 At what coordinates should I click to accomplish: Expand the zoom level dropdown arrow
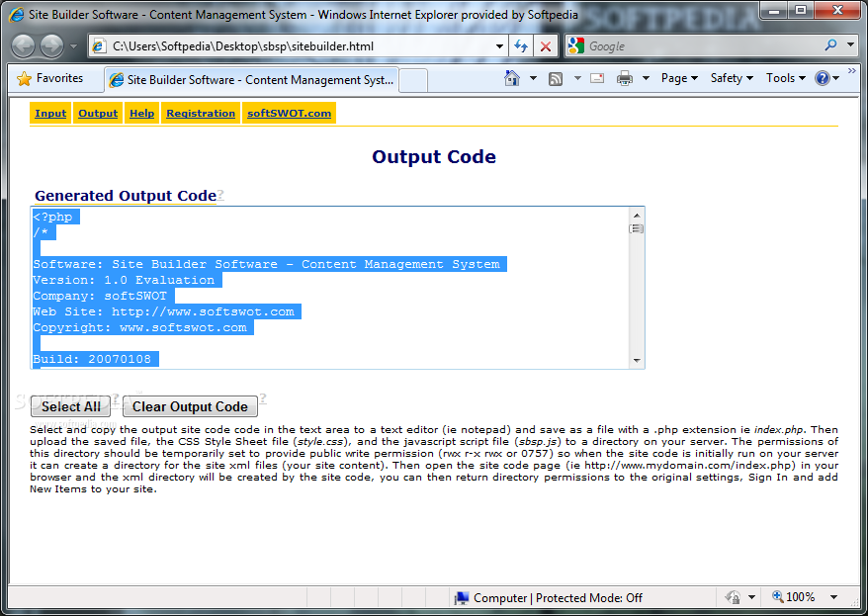coord(833,597)
